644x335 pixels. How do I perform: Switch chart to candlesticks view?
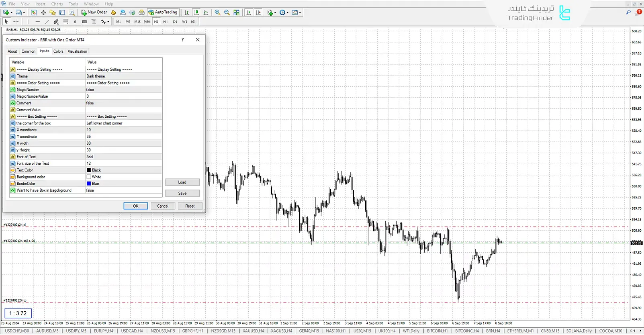(x=196, y=12)
